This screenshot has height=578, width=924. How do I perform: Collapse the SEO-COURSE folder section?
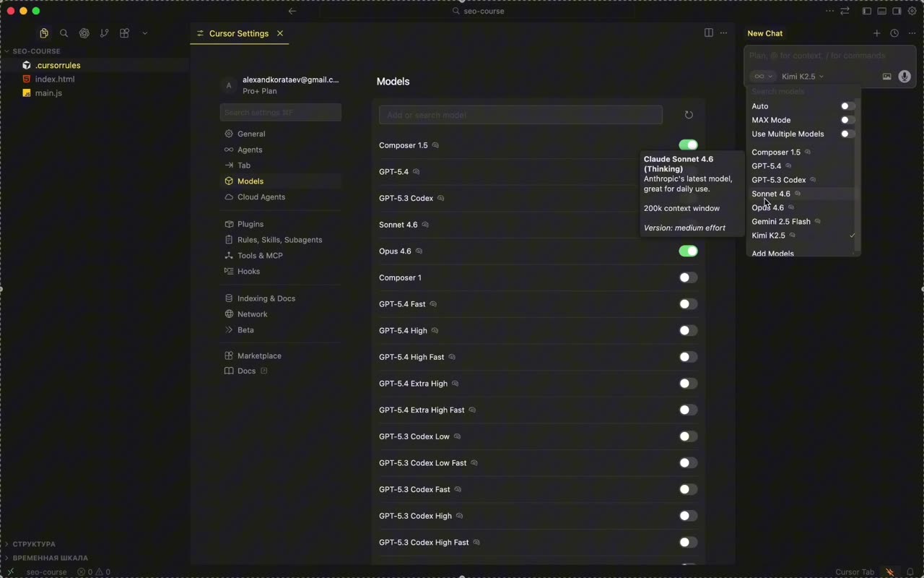point(36,51)
